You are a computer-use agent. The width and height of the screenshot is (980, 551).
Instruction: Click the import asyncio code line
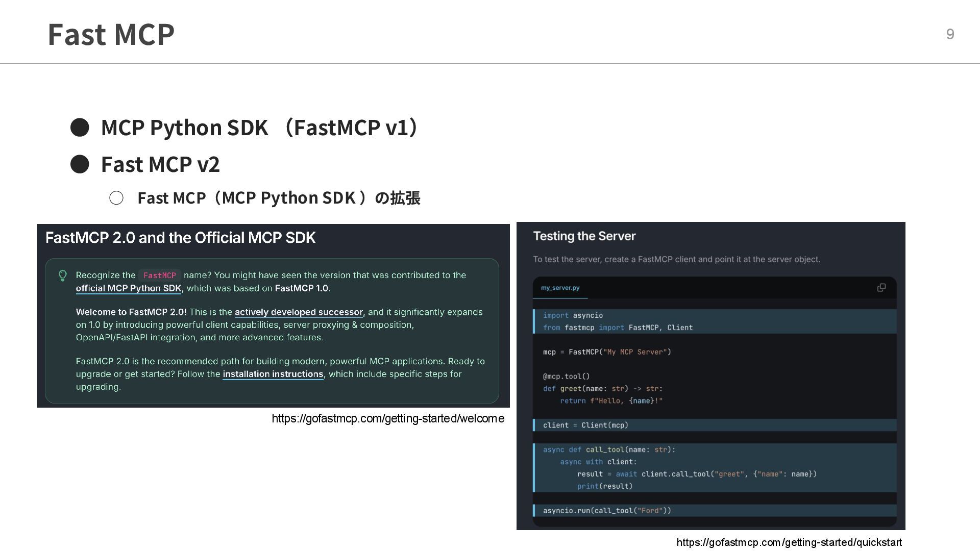click(573, 315)
